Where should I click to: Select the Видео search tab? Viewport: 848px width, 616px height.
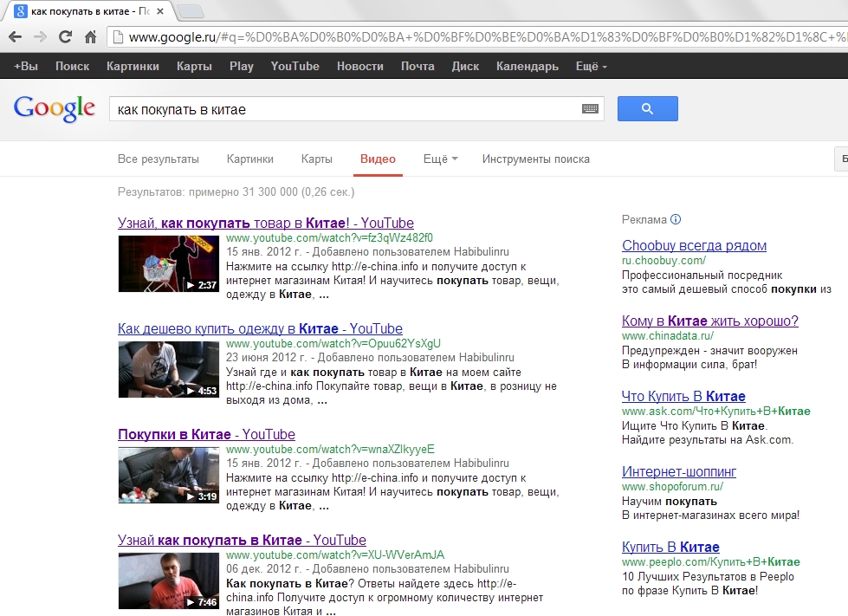[x=378, y=159]
